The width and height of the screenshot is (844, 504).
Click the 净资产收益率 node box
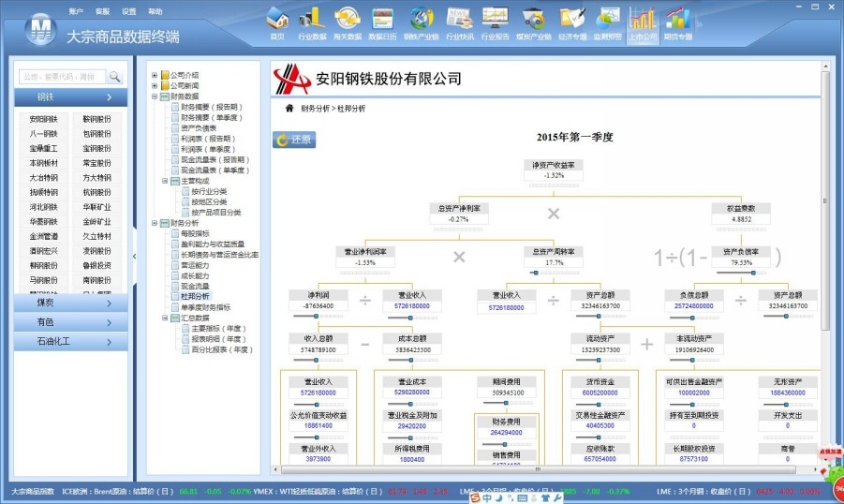click(554, 170)
